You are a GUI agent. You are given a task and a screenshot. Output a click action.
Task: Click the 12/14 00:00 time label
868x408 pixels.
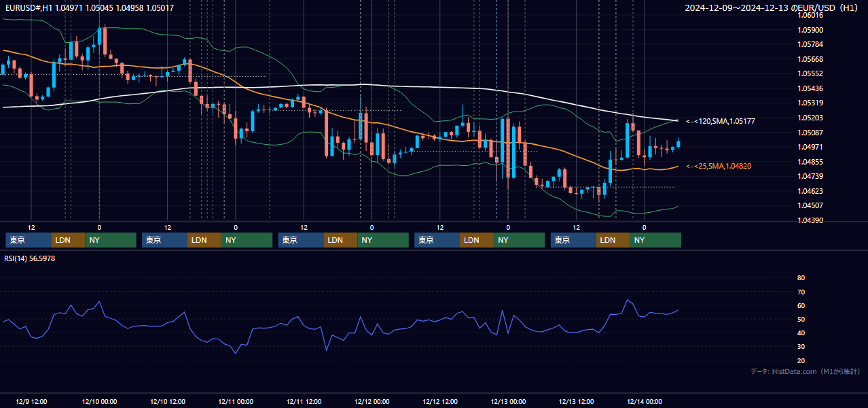click(x=645, y=401)
